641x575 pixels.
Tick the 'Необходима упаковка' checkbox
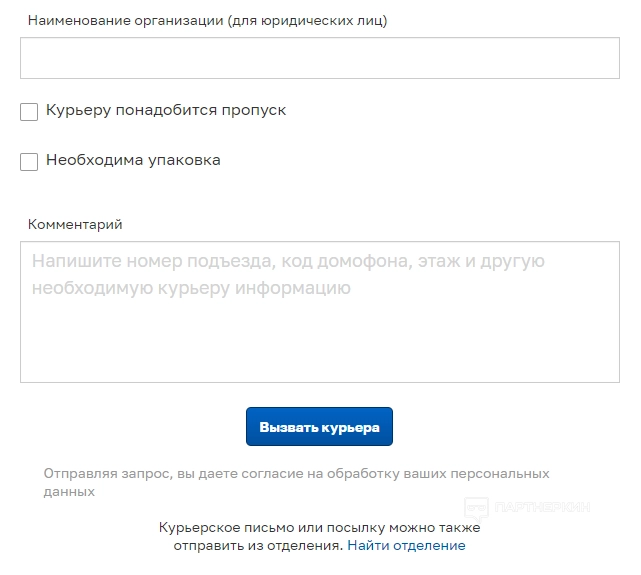coord(29,161)
